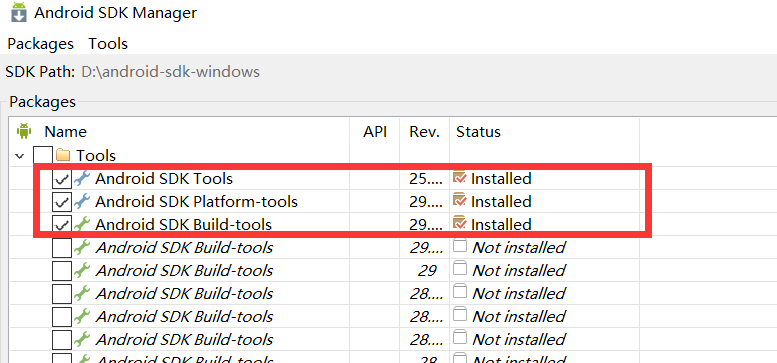
Task: Click wrench icon of not-installed Build-tools 29....
Action: click(82, 247)
